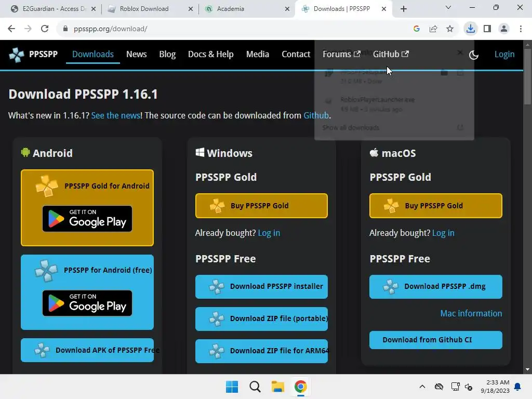Click the PPSSPP logo icon in header

16,55
